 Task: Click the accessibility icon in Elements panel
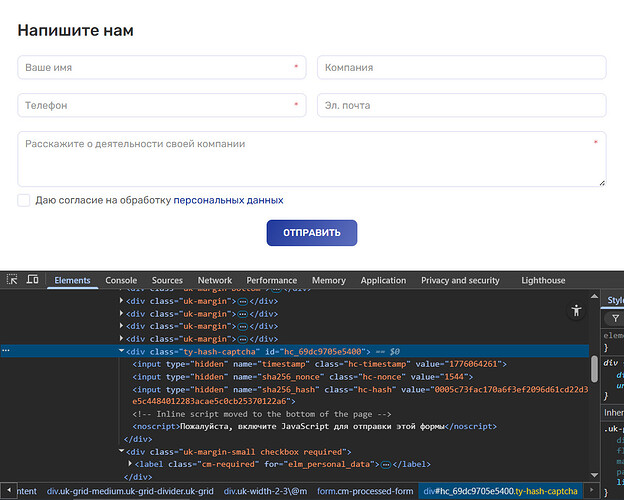[x=576, y=311]
